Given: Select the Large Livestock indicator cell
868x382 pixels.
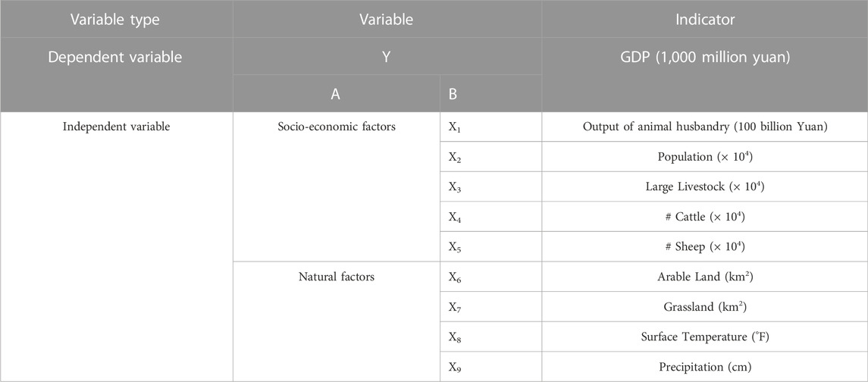Looking at the screenshot, I should point(705,186).
